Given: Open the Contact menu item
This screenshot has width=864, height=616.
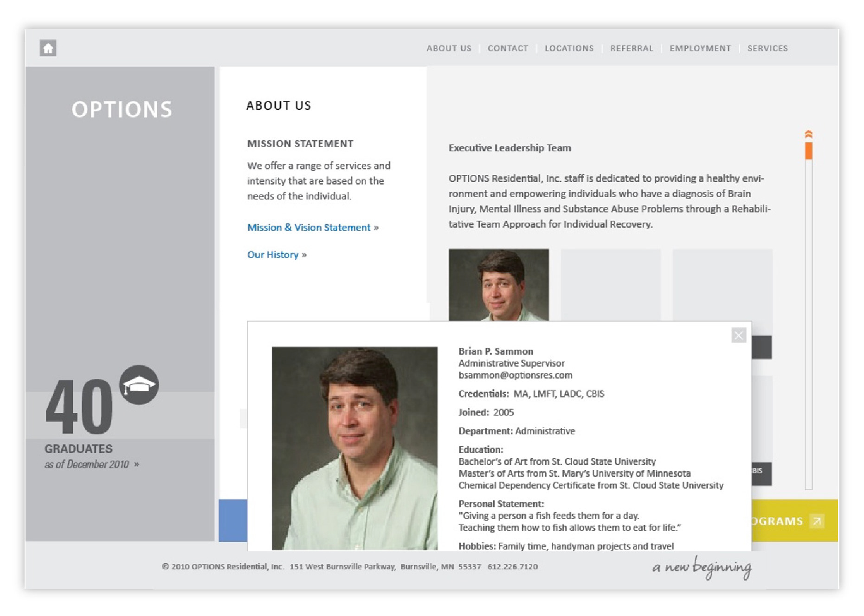Looking at the screenshot, I should [x=508, y=48].
